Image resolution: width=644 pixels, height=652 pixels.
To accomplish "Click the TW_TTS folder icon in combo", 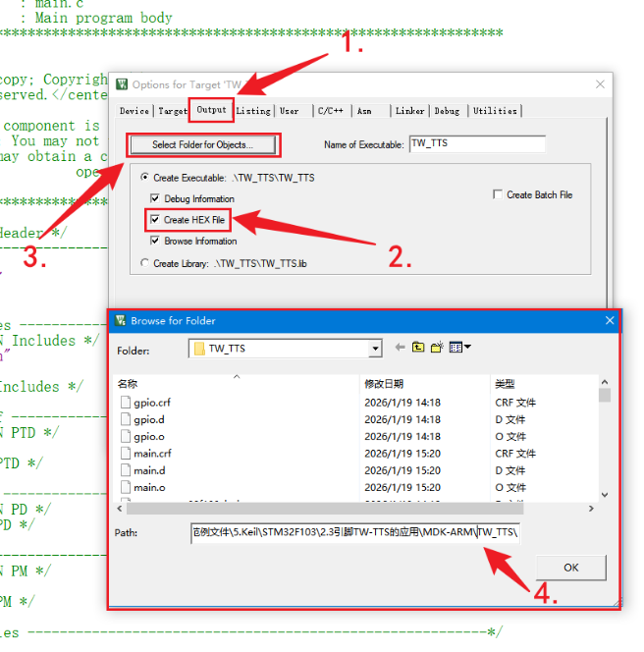I will pyautogui.click(x=199, y=349).
